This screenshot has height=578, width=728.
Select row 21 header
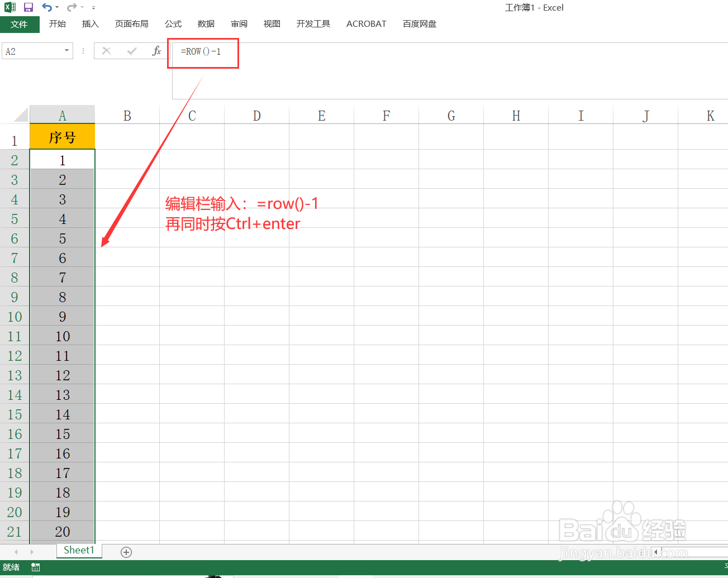click(x=15, y=532)
